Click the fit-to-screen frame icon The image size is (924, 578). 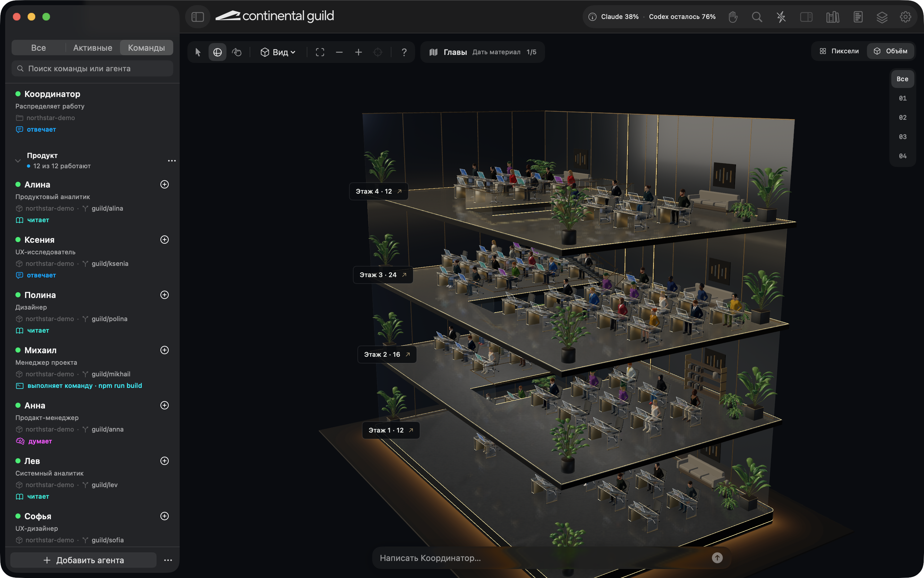click(320, 52)
